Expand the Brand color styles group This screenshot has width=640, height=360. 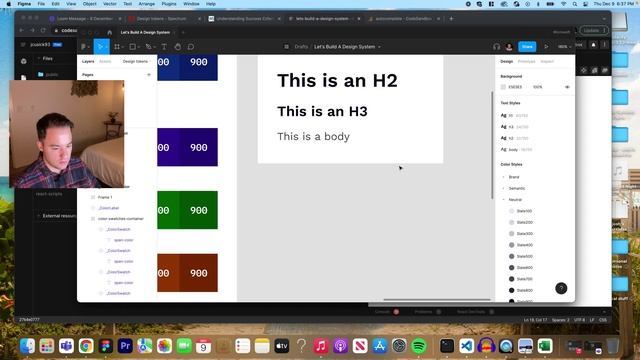tap(503, 177)
